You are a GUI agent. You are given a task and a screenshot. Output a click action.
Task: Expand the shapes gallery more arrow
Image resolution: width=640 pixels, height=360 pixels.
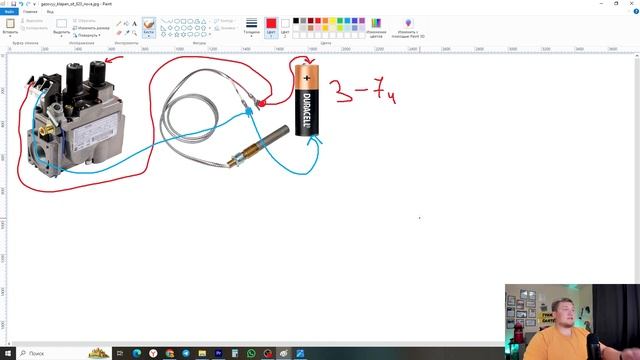210,35
